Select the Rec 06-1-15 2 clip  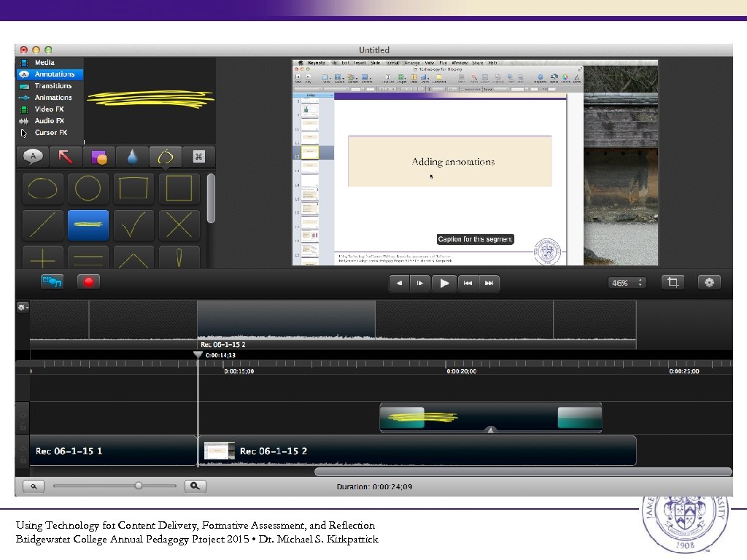coord(419,451)
